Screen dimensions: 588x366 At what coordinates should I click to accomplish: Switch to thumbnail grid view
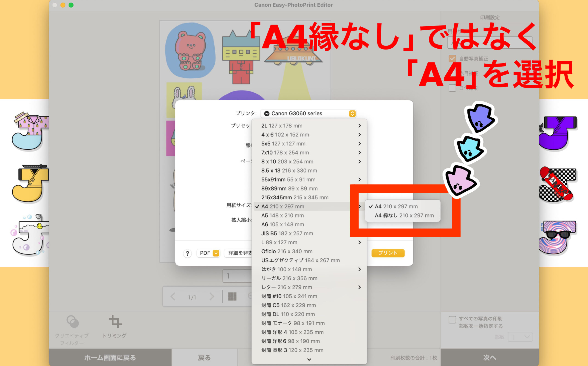[232, 296]
